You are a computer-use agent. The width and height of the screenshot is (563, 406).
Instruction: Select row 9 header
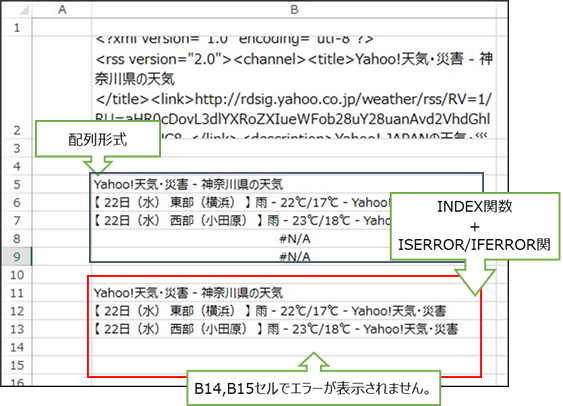(17, 257)
